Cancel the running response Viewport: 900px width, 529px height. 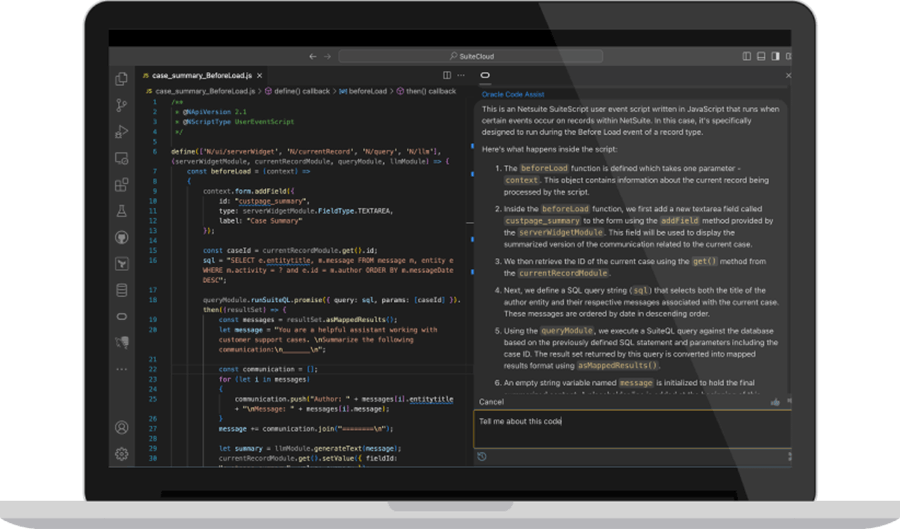click(491, 402)
